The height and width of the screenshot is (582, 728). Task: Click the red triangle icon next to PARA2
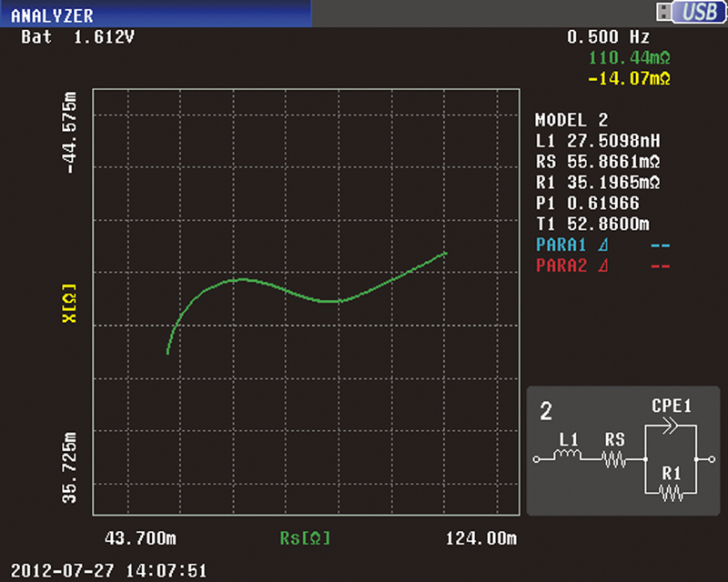[x=603, y=266]
